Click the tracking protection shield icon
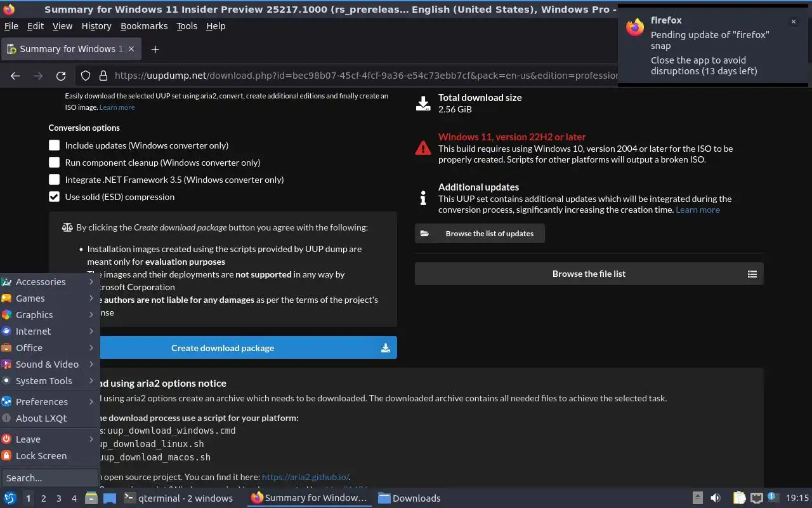The image size is (812, 508). [x=86, y=76]
